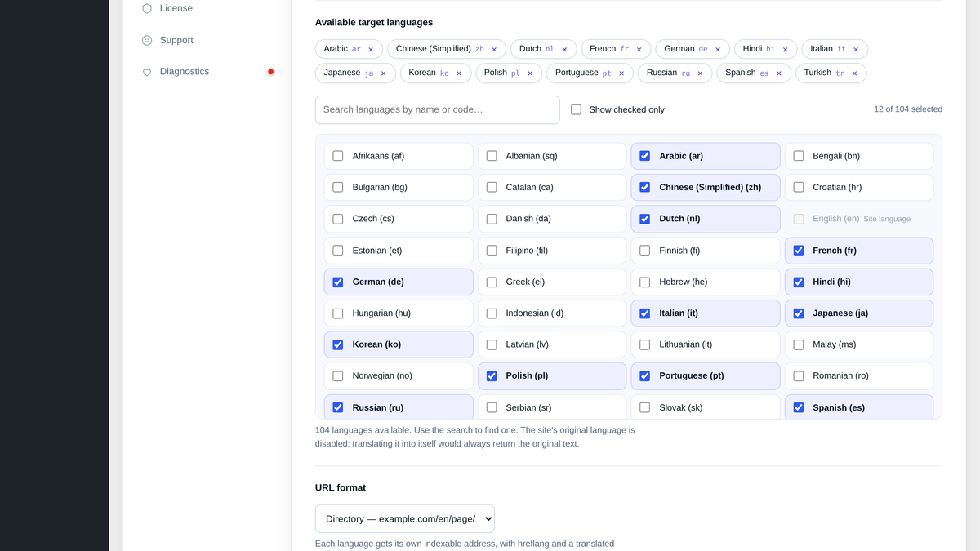The width and height of the screenshot is (980, 551).
Task: Check the Afrikaans (af) checkbox
Action: click(x=338, y=156)
